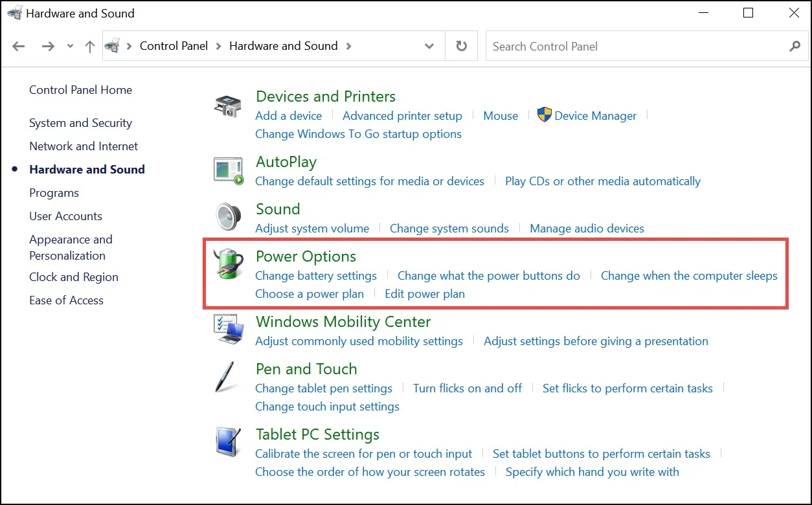
Task: Open the Programs category
Action: 54,193
